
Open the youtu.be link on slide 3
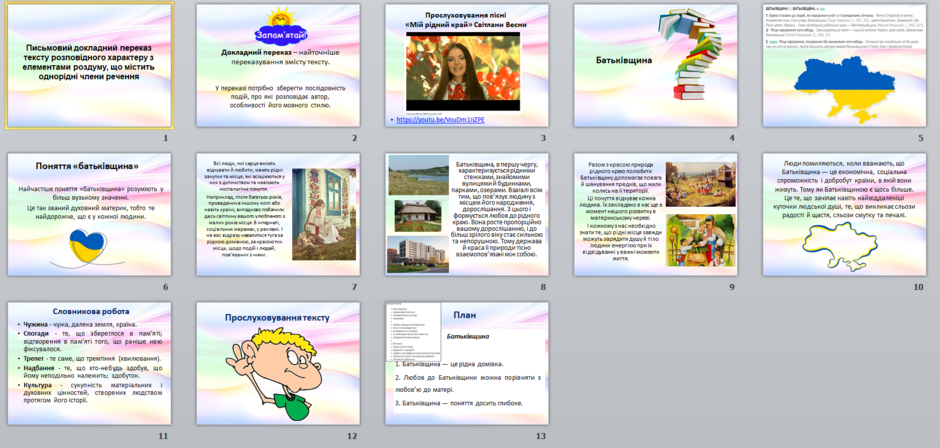(x=440, y=120)
